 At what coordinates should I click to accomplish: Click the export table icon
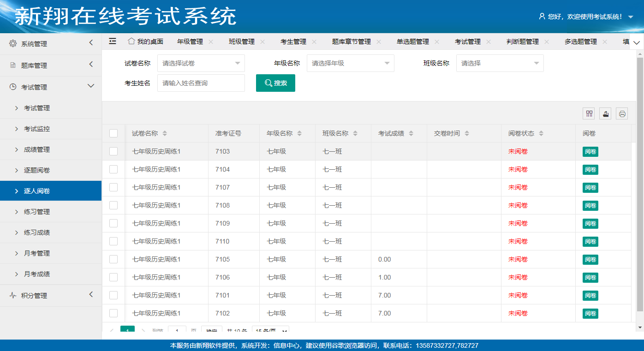pyautogui.click(x=605, y=113)
